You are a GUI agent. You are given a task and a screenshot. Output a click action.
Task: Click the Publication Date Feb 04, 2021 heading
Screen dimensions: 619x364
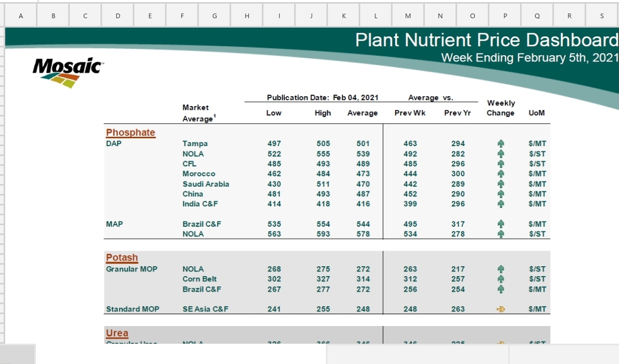(x=322, y=98)
